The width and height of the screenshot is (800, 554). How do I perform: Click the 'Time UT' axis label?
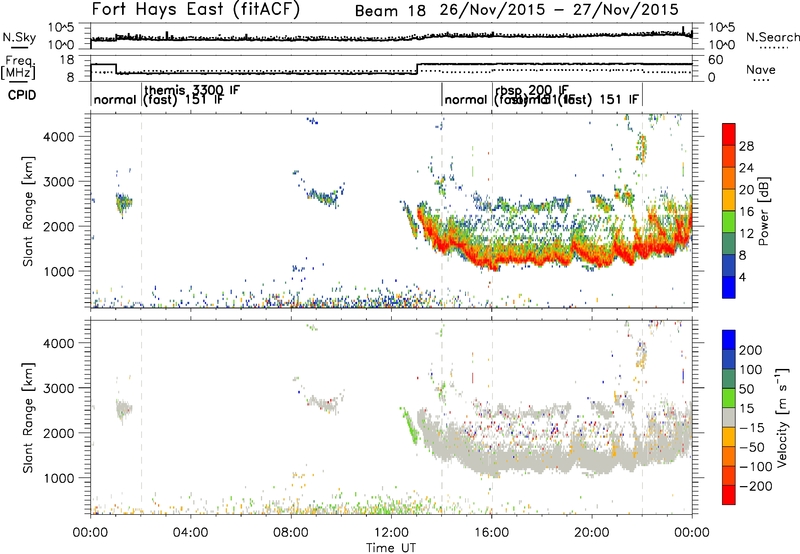point(391,548)
